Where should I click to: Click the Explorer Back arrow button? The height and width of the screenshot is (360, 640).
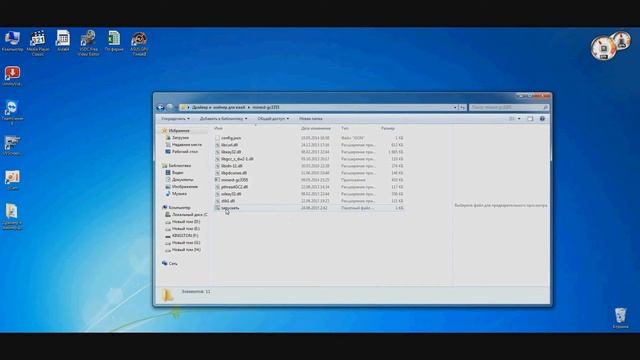point(160,107)
